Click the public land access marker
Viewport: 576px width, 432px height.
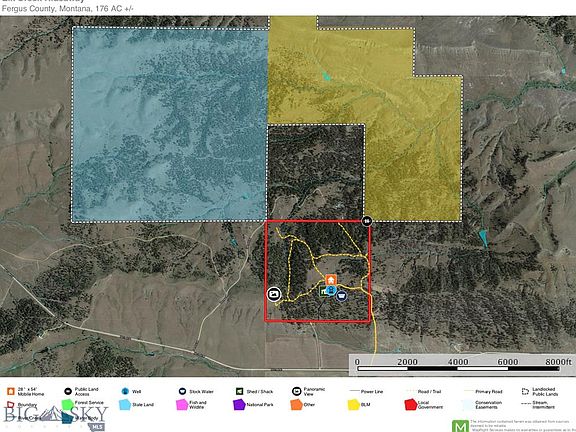pos(367,221)
